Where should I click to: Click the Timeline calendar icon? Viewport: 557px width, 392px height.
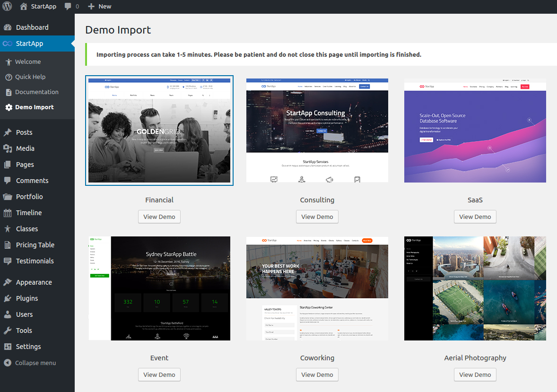coord(8,213)
